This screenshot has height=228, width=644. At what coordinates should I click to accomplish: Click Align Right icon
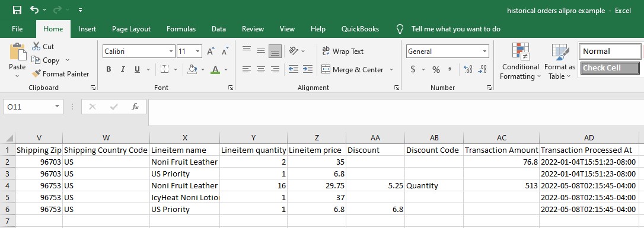[275, 69]
